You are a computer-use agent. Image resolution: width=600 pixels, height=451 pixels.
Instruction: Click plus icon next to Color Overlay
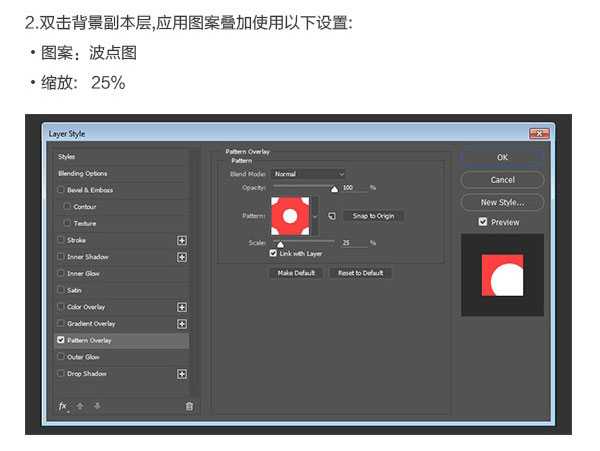tap(182, 307)
